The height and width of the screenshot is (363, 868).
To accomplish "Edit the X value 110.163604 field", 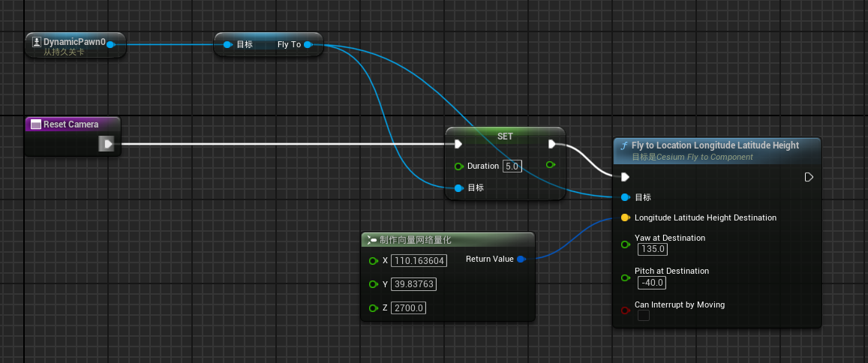I will [x=419, y=261].
